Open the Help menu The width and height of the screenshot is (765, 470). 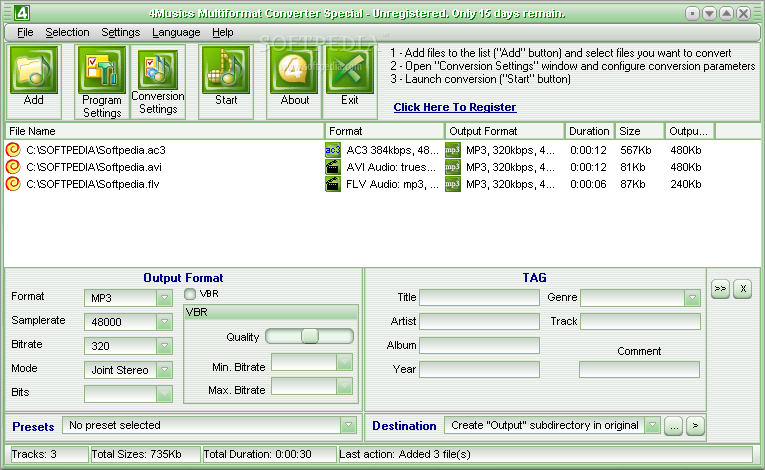pyautogui.click(x=222, y=32)
